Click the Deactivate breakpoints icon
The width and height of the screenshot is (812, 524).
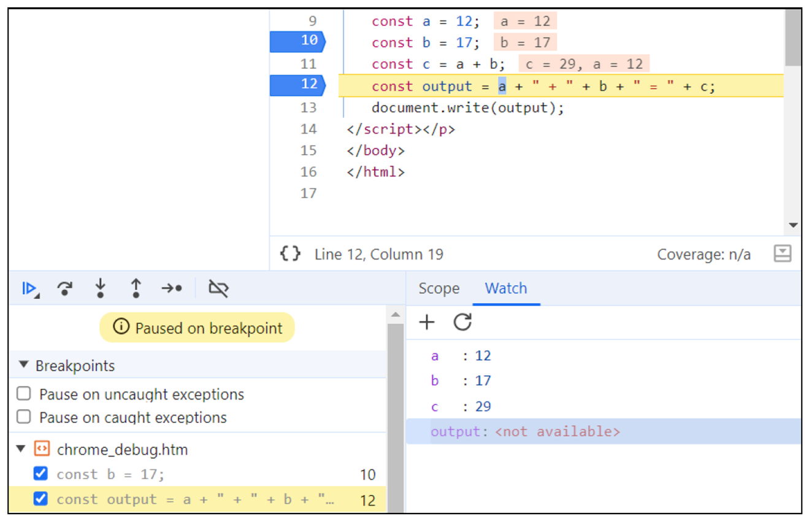tap(218, 288)
